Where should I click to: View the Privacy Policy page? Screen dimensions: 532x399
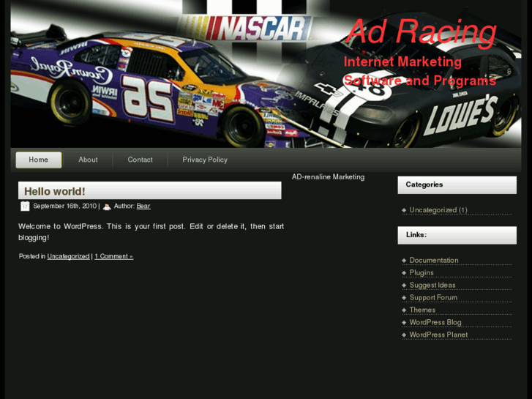coord(205,160)
